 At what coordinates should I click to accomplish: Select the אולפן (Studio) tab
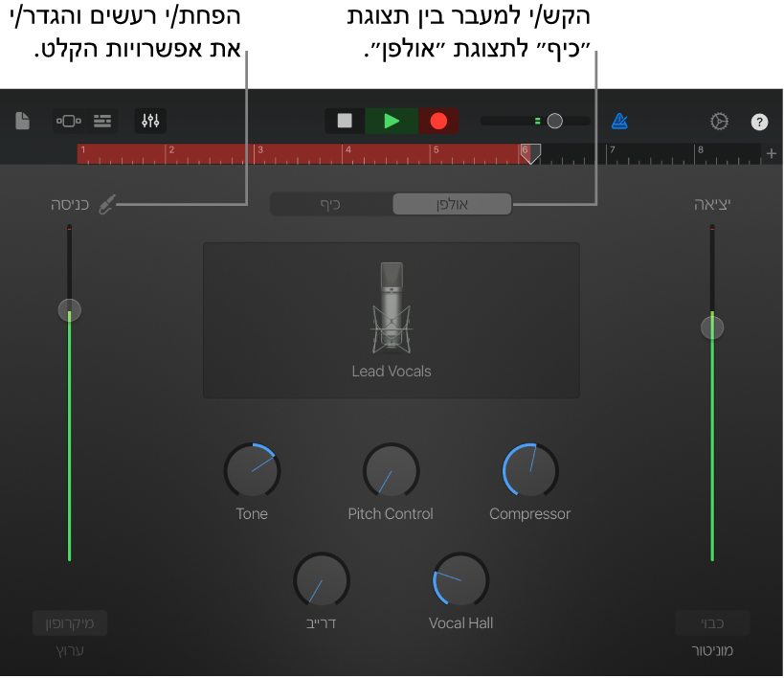pos(451,203)
